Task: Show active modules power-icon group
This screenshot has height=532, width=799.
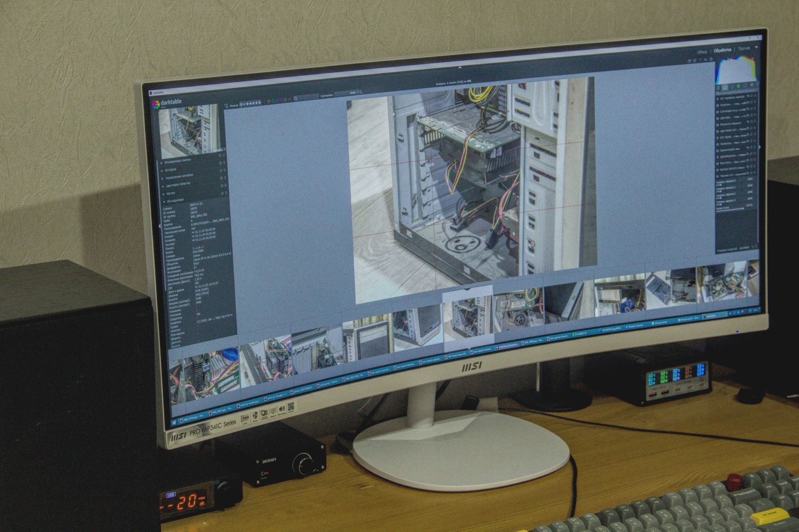Action: (x=725, y=87)
